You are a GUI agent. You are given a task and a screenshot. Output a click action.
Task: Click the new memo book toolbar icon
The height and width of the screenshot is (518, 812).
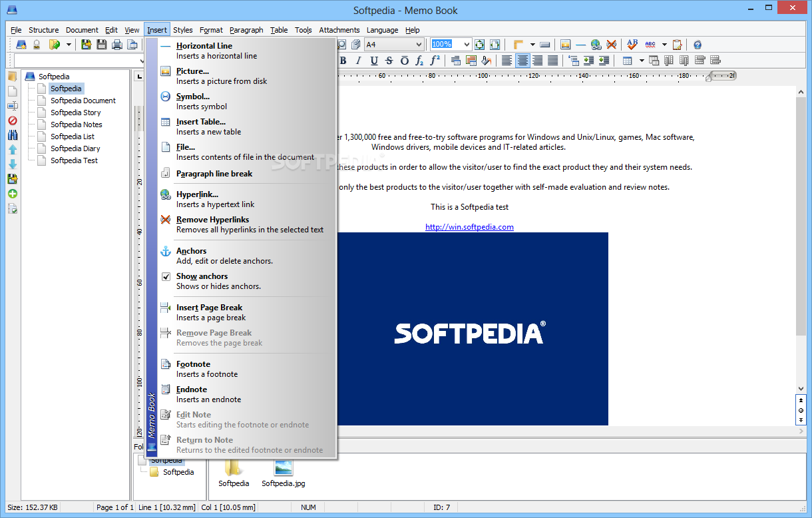[x=21, y=45]
